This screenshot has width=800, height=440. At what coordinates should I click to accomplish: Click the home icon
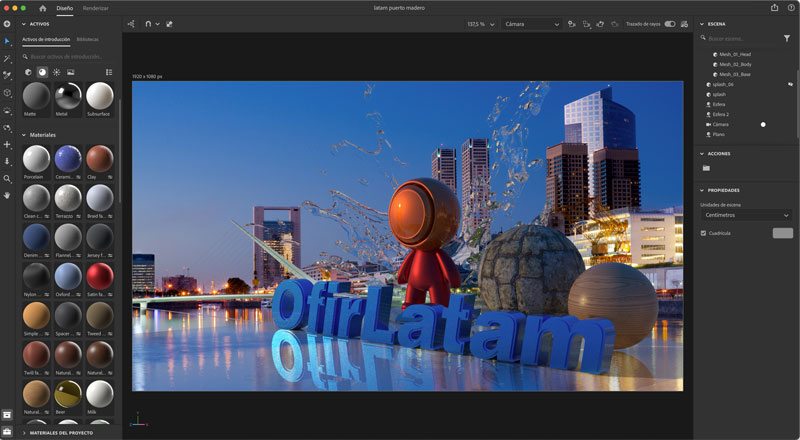click(43, 8)
